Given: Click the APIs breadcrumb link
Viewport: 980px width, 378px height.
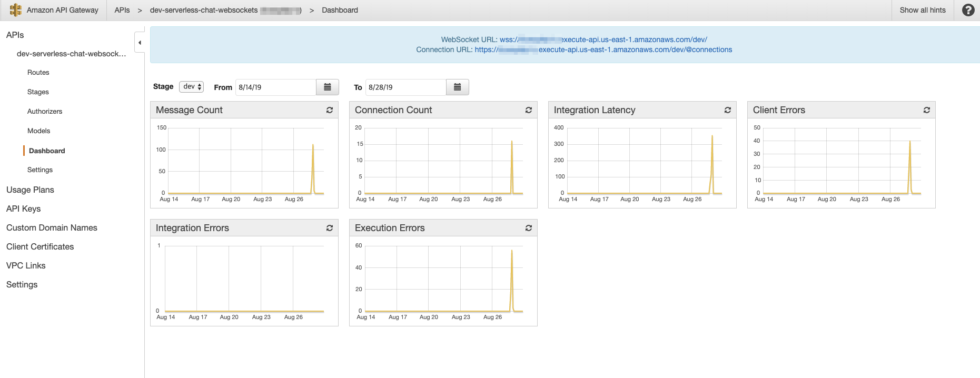Looking at the screenshot, I should click(x=122, y=10).
